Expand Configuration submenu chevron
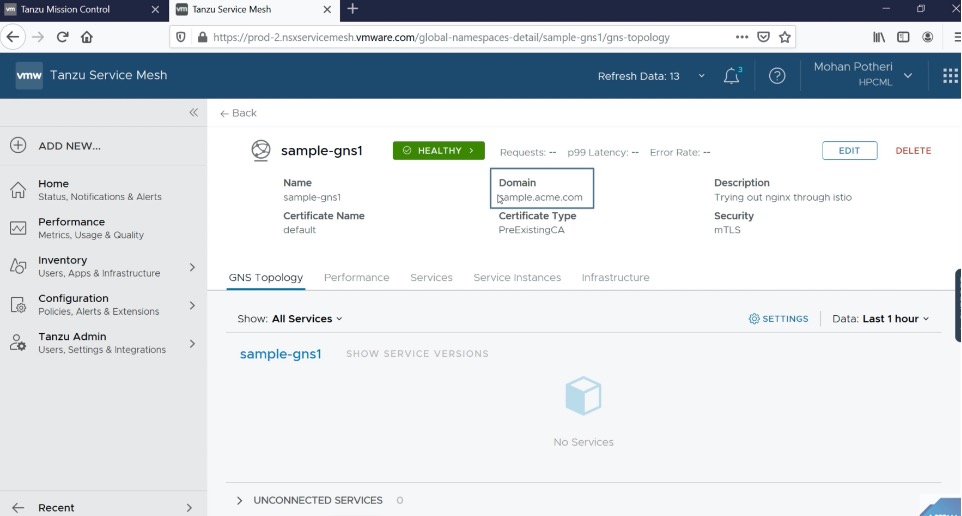This screenshot has height=516, width=962. pyautogui.click(x=192, y=305)
